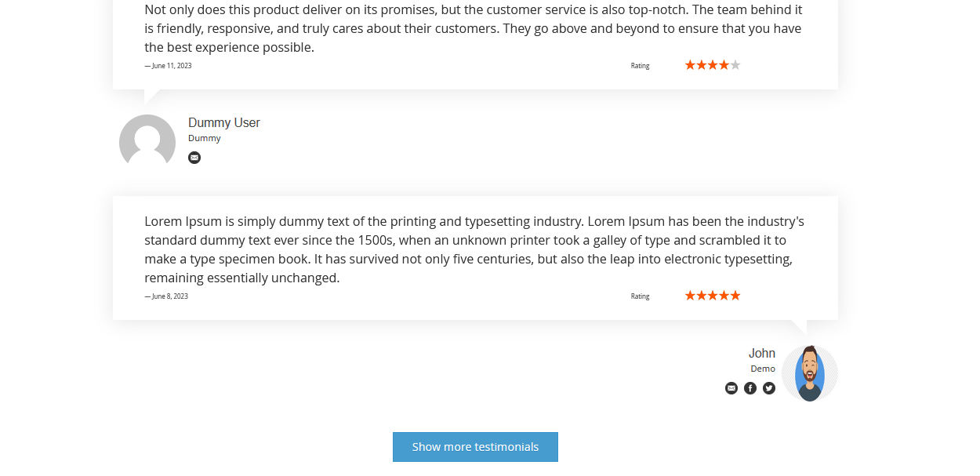Viewport: 980px width, 476px height.
Task: Open John's email icon
Action: pos(731,388)
